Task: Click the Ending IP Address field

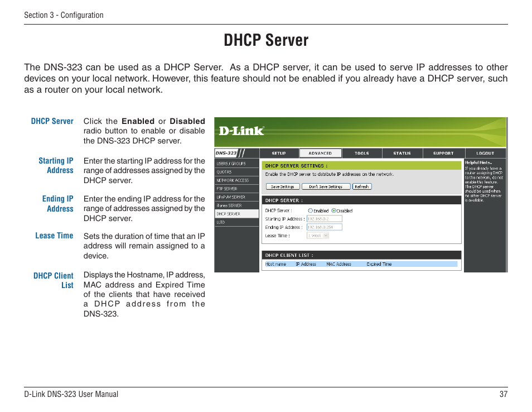Action: coord(325,227)
